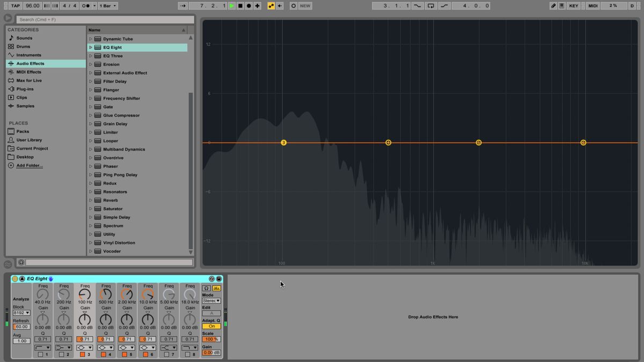Open band 7 filter type dropdown
The width and height of the screenshot is (644, 362).
click(169, 348)
